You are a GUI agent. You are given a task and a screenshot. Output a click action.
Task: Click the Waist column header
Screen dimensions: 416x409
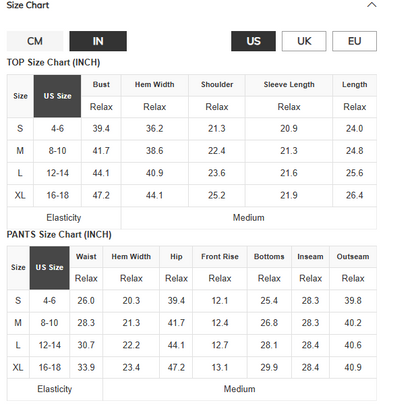point(86,257)
